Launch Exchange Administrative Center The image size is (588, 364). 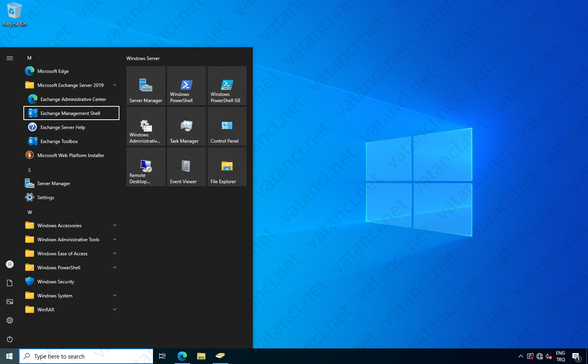[x=71, y=99]
